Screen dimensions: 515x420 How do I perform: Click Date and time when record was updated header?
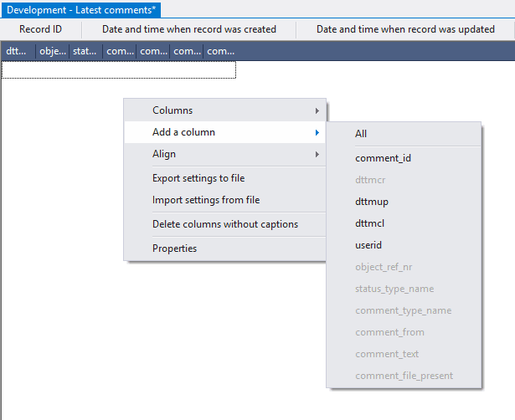pyautogui.click(x=405, y=29)
